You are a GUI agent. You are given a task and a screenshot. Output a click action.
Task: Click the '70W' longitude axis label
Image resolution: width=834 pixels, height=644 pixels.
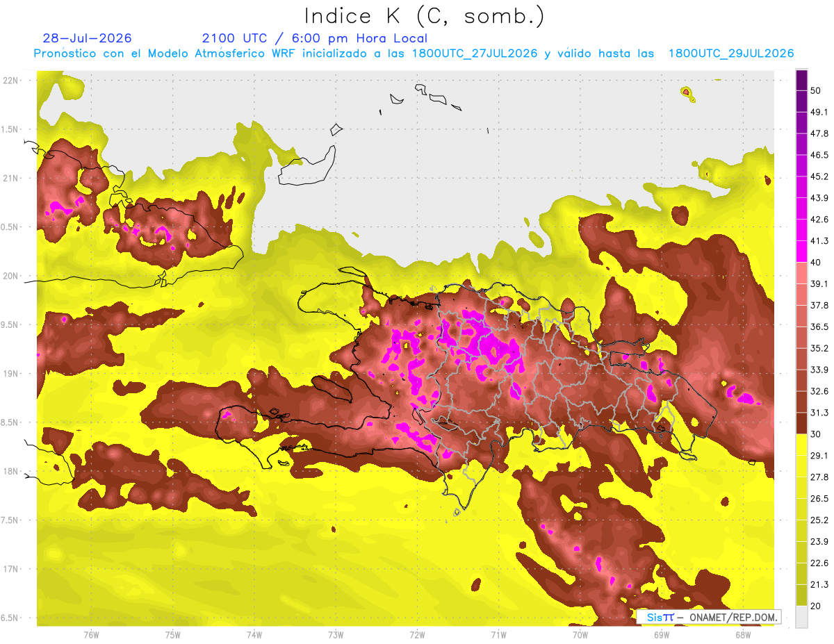coord(580,634)
